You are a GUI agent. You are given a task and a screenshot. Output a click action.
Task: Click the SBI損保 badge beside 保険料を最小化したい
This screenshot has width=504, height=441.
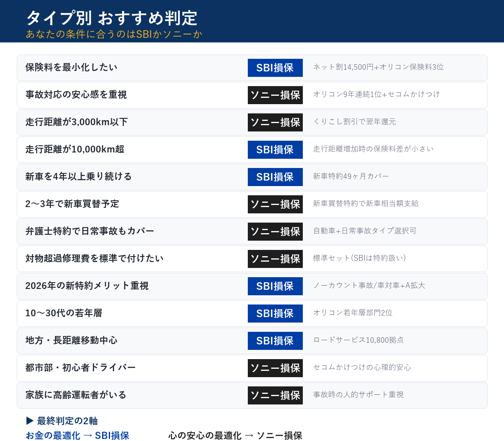tap(275, 68)
